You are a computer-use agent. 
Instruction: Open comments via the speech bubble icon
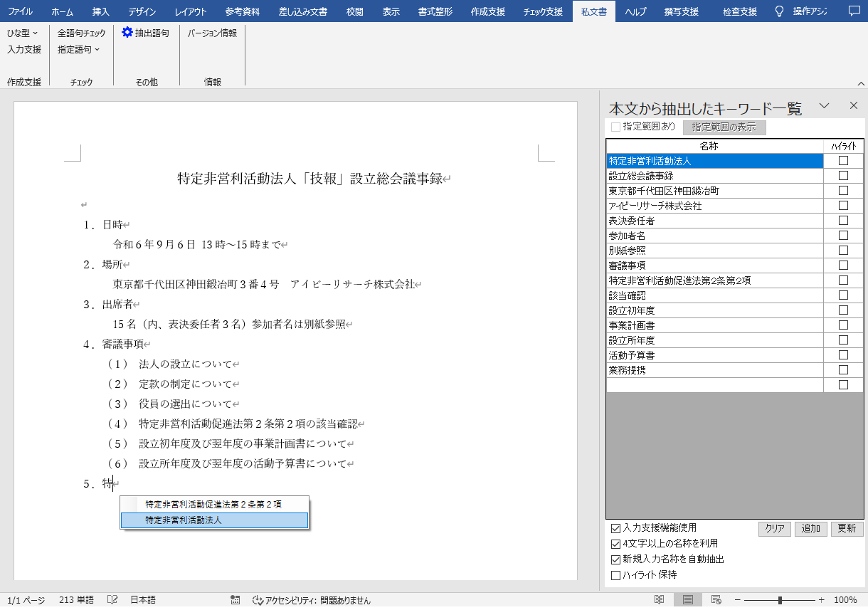click(854, 11)
